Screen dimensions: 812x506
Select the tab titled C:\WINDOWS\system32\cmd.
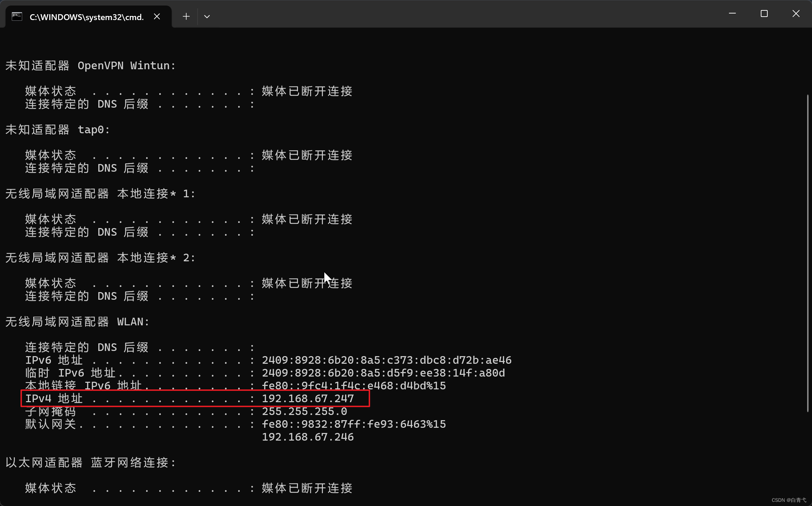pyautogui.click(x=86, y=17)
